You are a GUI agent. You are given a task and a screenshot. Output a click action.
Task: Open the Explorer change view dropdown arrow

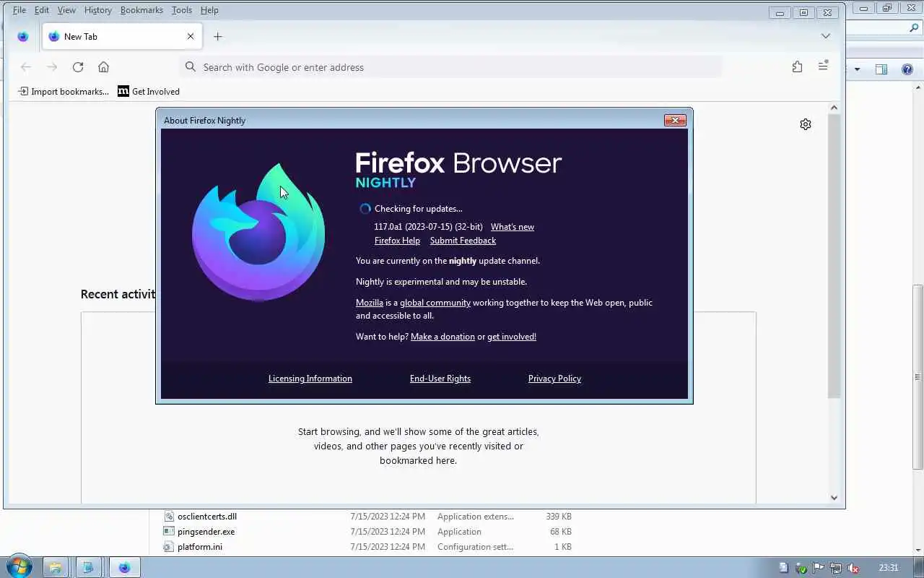click(x=858, y=69)
